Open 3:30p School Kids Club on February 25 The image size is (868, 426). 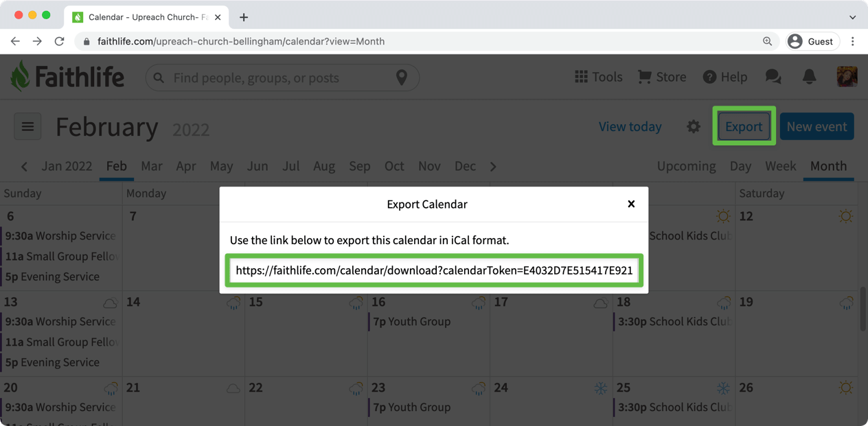(x=673, y=407)
